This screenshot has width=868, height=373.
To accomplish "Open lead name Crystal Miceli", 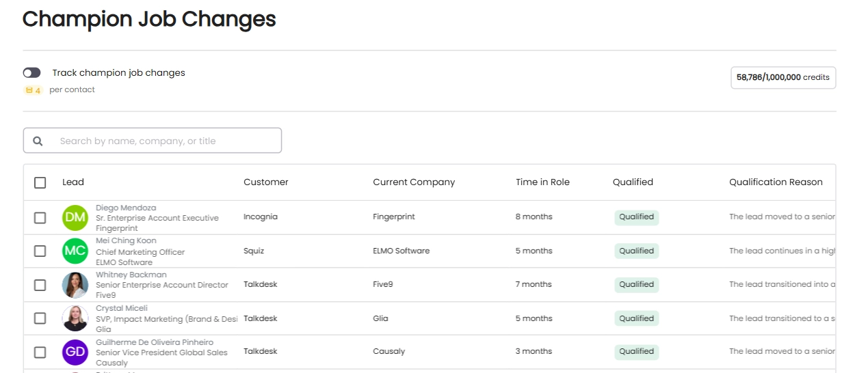I will pyautogui.click(x=122, y=308).
